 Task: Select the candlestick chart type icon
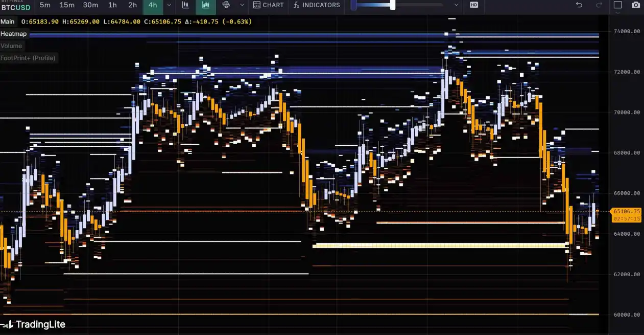click(185, 5)
